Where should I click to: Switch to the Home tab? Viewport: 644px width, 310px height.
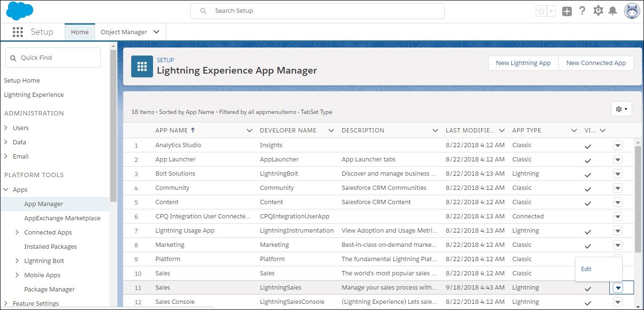[x=80, y=32]
